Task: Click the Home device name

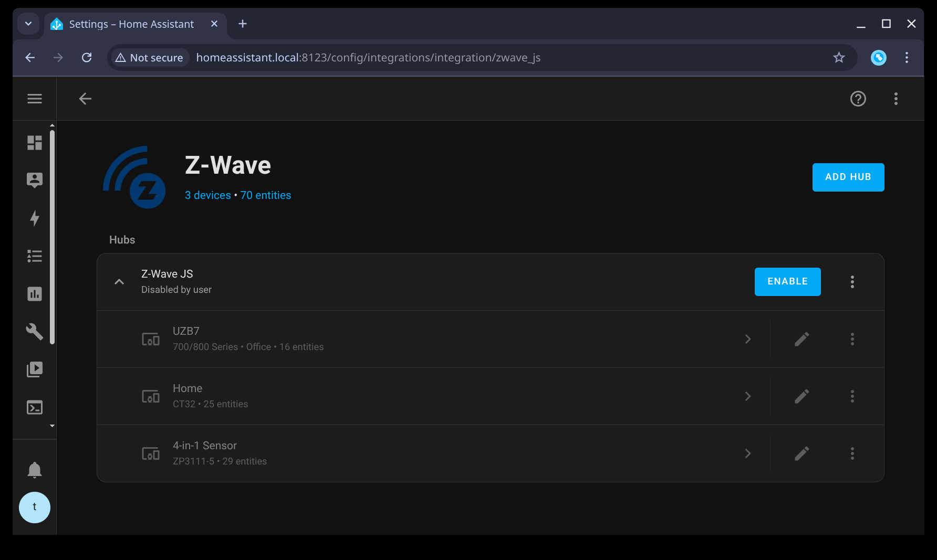Action: tap(188, 388)
